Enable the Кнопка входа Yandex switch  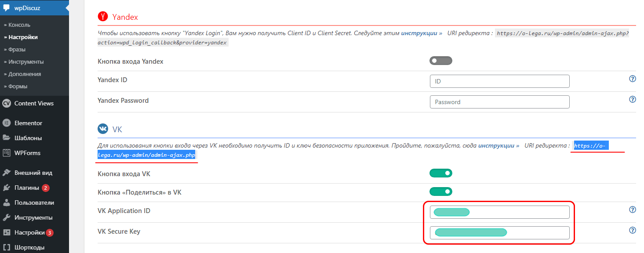click(441, 61)
